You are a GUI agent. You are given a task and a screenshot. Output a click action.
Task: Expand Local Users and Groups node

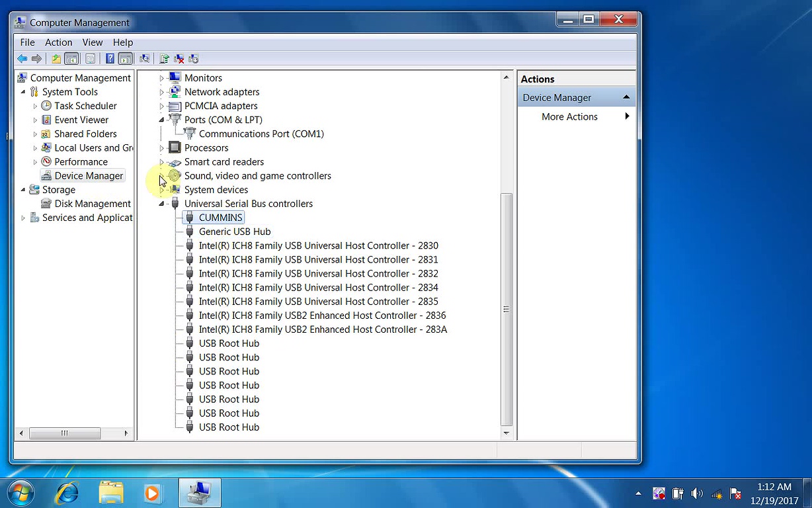[x=35, y=148]
